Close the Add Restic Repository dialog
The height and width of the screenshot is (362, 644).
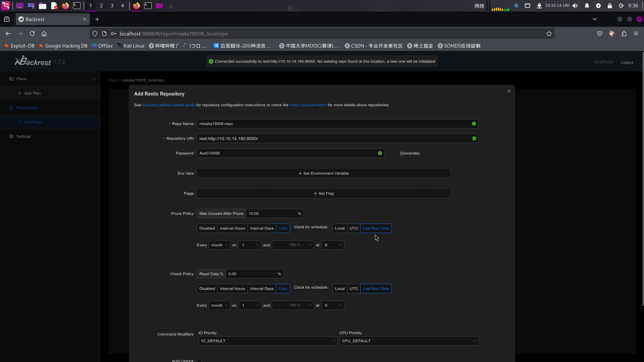[509, 91]
